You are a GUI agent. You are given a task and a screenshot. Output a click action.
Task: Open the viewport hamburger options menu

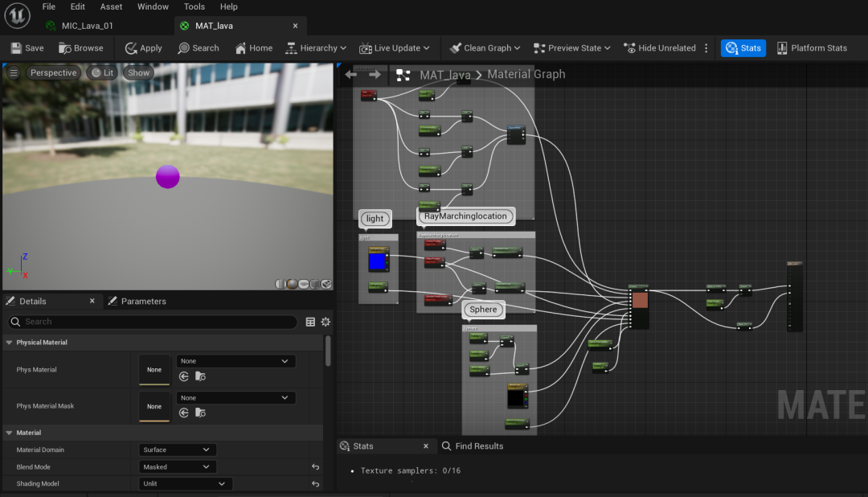(14, 72)
